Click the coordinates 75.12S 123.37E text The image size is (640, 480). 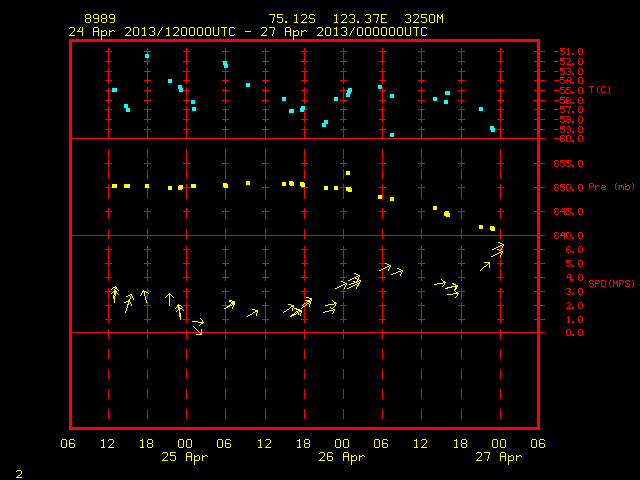tap(328, 19)
